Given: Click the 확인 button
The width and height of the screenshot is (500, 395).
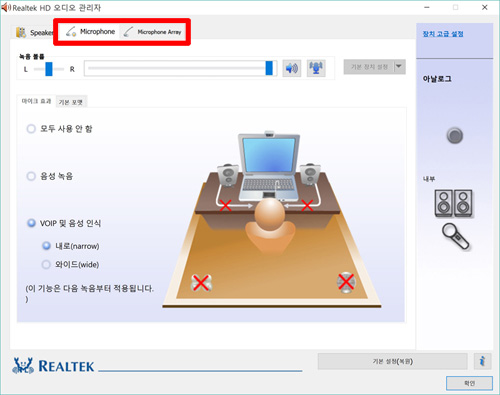Looking at the screenshot, I should click(469, 383).
